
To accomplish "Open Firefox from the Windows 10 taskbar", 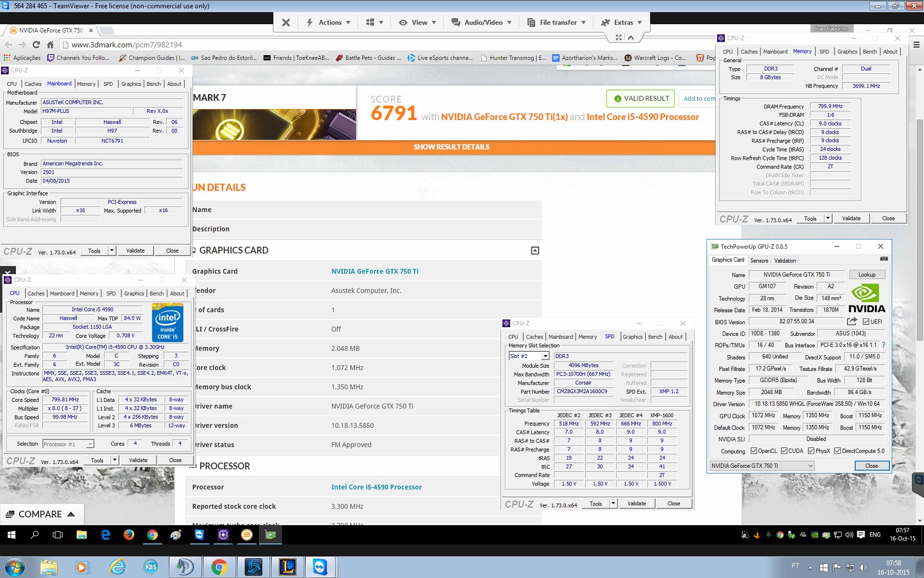I will (129, 535).
